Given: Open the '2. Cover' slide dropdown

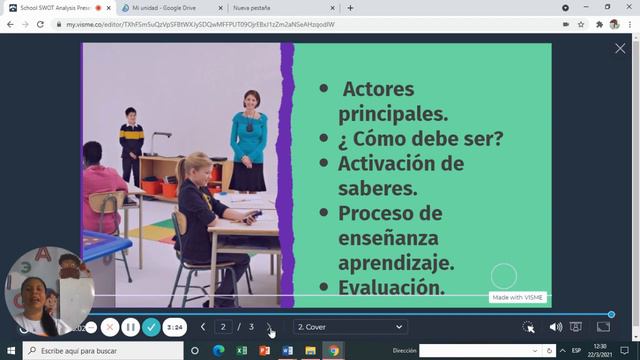Looking at the screenshot, I should point(350,327).
